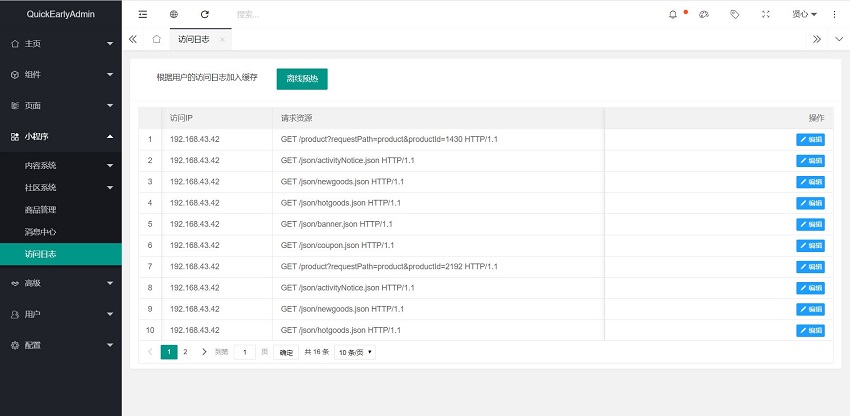
Task: Edit row 3 newgoods.json entry
Action: (x=810, y=182)
